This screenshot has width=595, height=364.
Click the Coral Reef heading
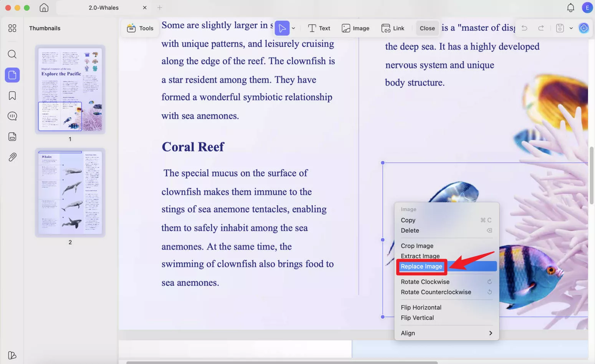click(x=193, y=147)
